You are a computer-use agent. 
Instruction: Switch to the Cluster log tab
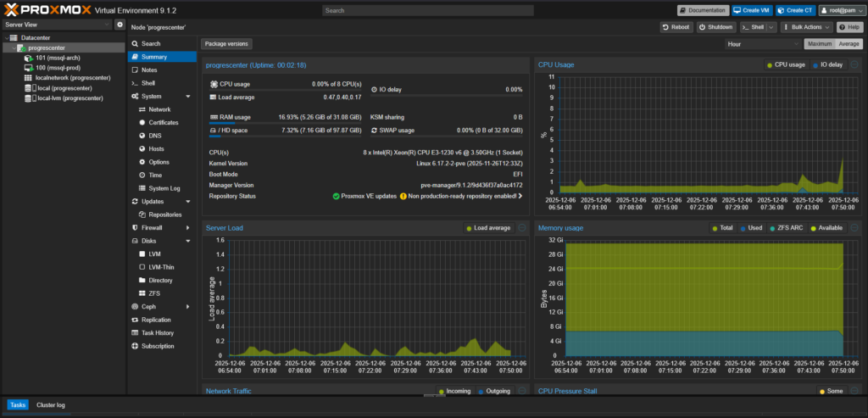point(50,405)
